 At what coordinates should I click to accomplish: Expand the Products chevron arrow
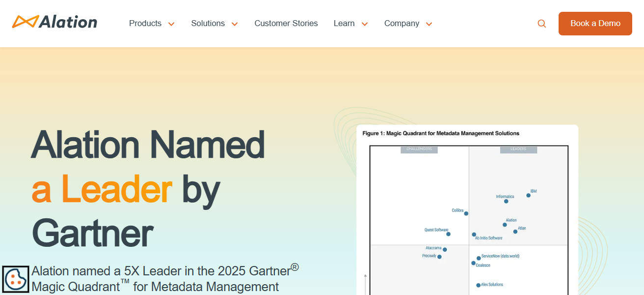click(171, 24)
